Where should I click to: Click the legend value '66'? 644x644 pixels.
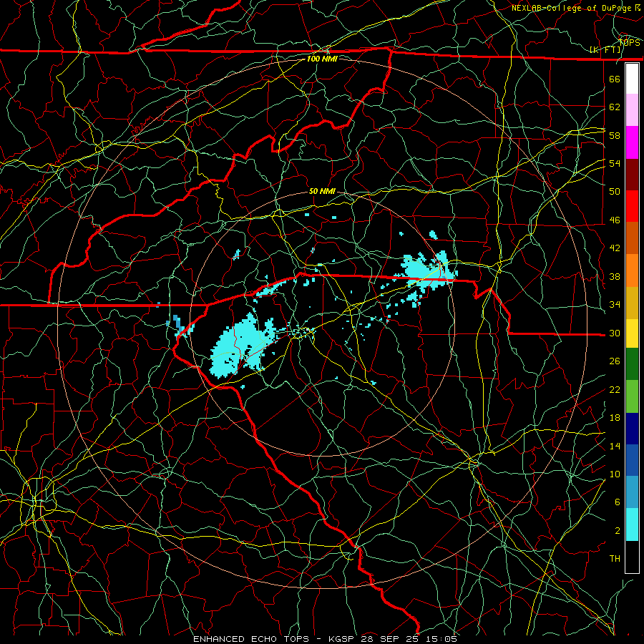click(615, 79)
